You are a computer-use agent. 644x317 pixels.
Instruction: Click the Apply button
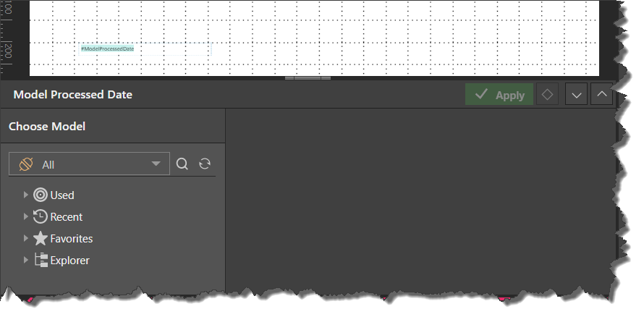(499, 94)
